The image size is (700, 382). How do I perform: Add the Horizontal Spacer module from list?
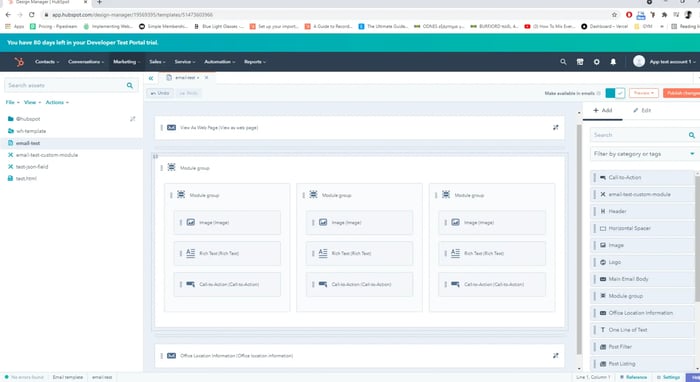coord(643,228)
